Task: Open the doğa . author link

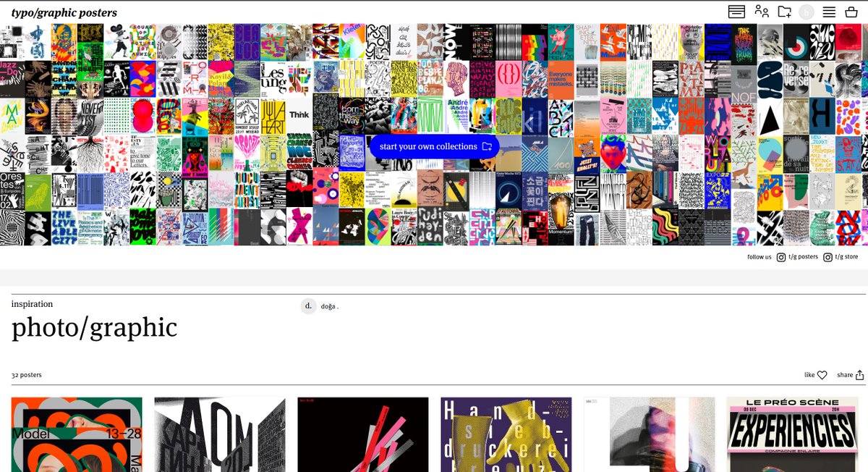Action: point(330,307)
